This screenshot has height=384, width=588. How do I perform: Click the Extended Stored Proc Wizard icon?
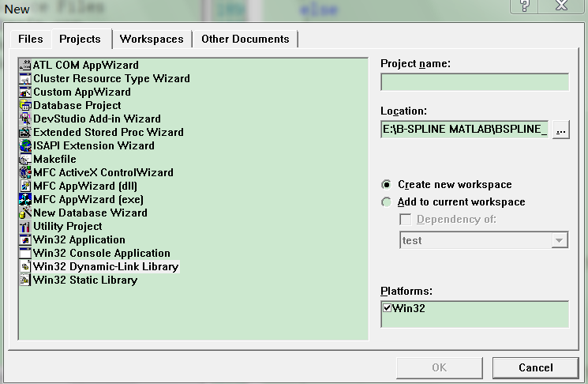click(x=25, y=132)
